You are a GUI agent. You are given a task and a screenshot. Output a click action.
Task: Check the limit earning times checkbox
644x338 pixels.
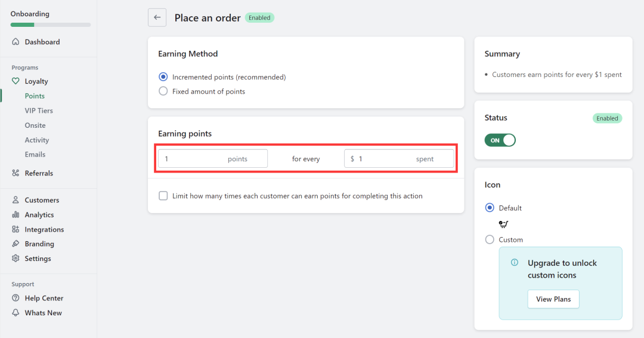163,196
